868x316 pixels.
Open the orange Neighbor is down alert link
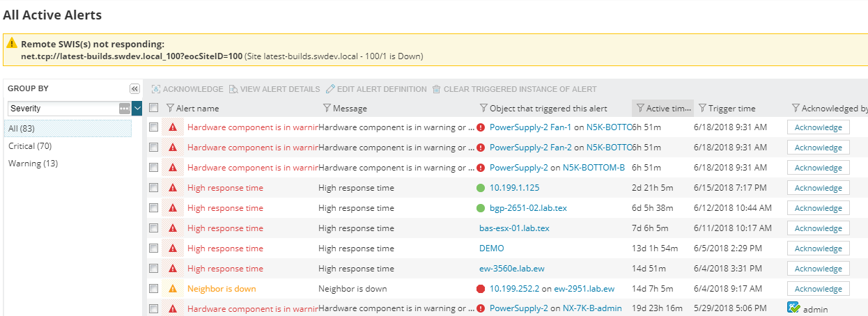click(x=222, y=289)
